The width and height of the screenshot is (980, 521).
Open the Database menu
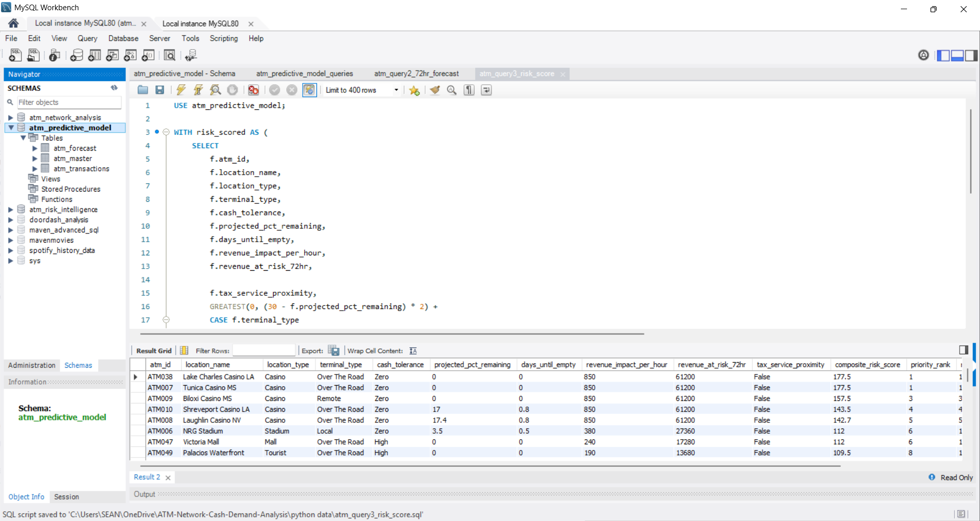tap(123, 38)
